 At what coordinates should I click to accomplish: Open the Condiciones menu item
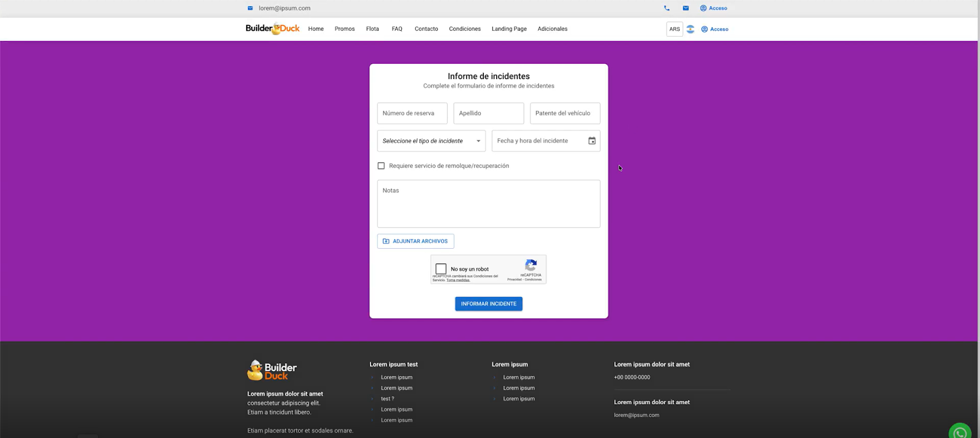464,29
